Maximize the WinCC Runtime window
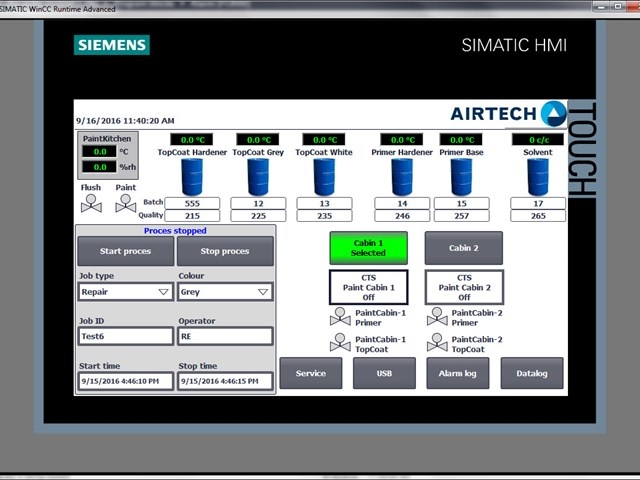The image size is (640, 480). (x=618, y=7)
